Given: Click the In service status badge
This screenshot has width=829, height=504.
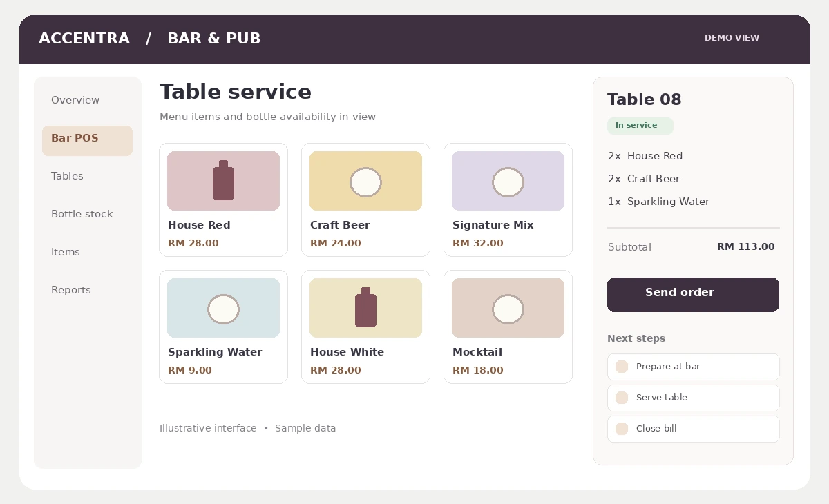Looking at the screenshot, I should click(640, 126).
